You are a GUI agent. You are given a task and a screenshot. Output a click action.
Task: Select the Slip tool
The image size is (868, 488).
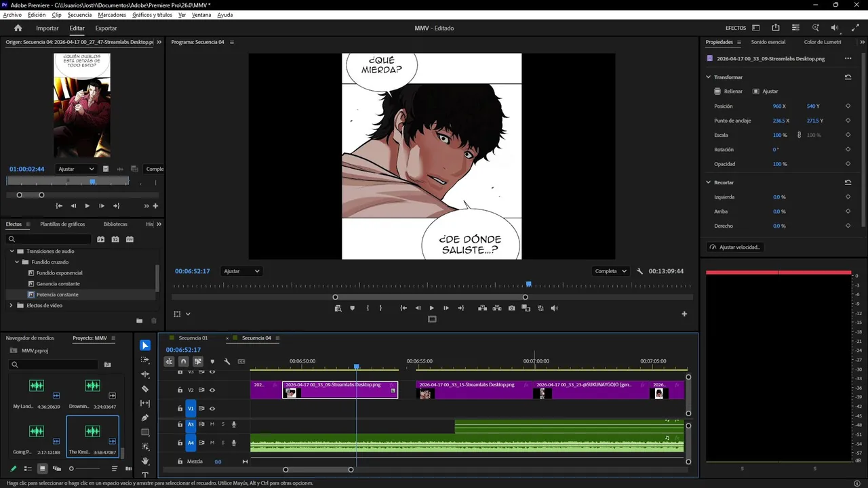[145, 403]
